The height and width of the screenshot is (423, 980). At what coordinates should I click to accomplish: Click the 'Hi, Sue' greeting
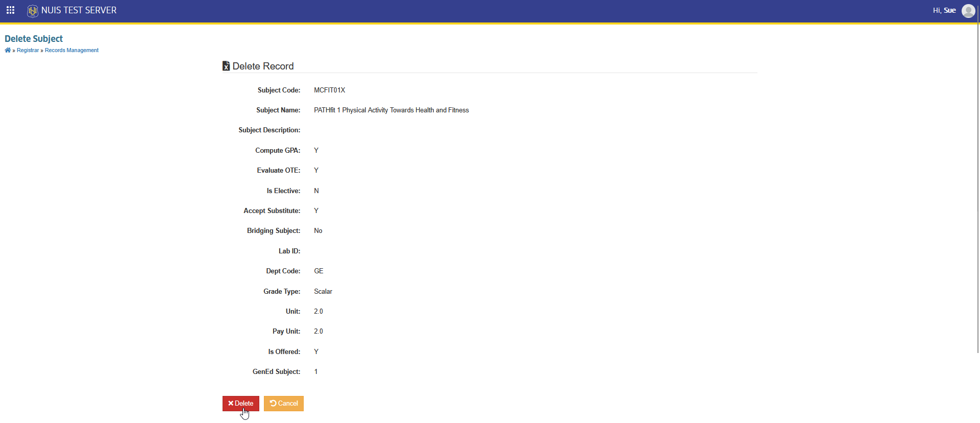[x=944, y=10]
